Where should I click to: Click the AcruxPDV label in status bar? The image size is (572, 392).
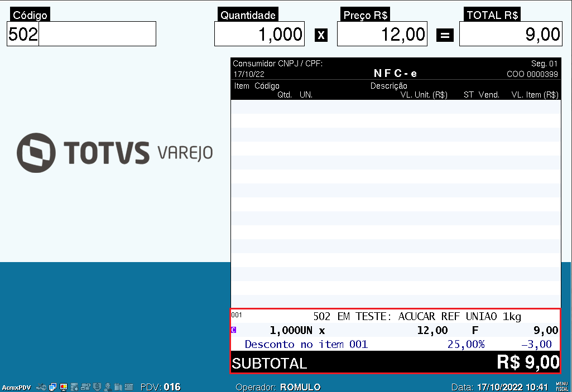coord(16,387)
